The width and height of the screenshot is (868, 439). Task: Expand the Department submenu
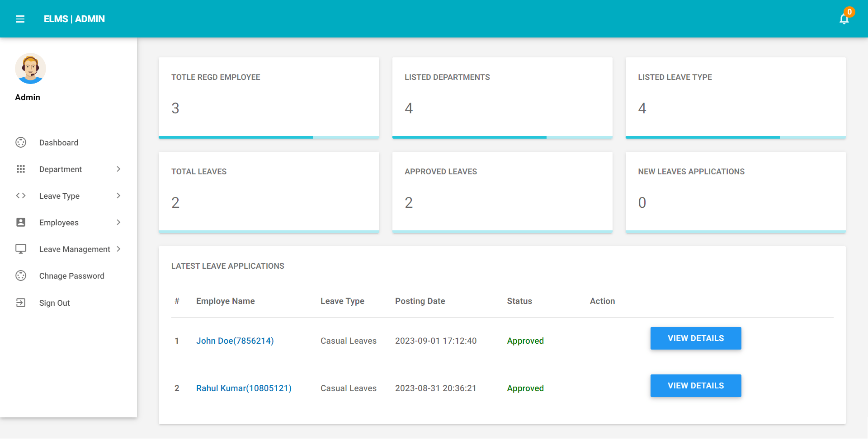(x=118, y=169)
